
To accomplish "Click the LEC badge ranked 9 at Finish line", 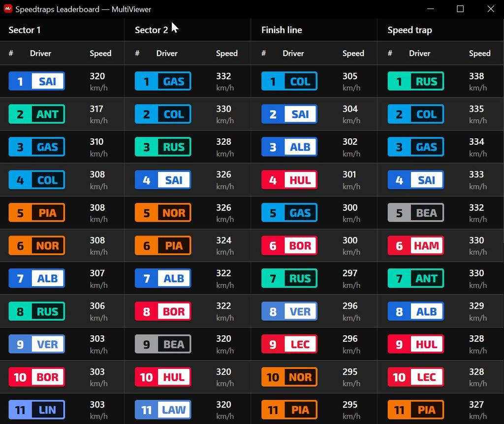I will [x=289, y=344].
